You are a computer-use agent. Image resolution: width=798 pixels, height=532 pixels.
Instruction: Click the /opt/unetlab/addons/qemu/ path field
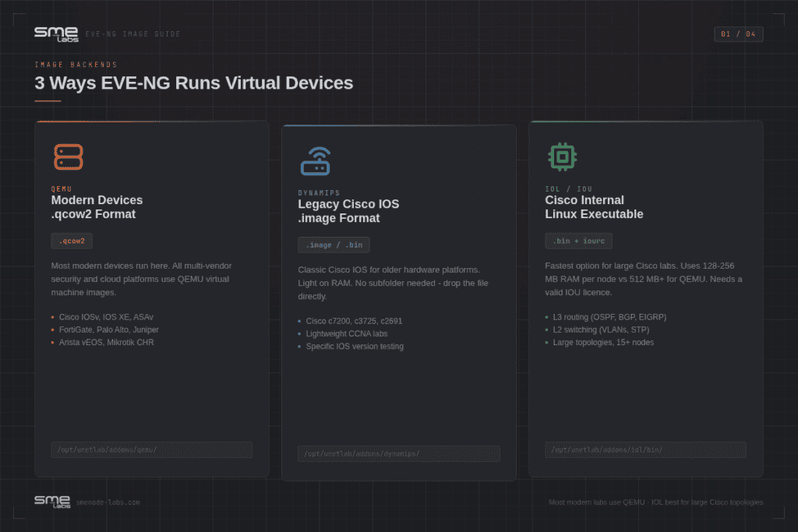point(152,449)
